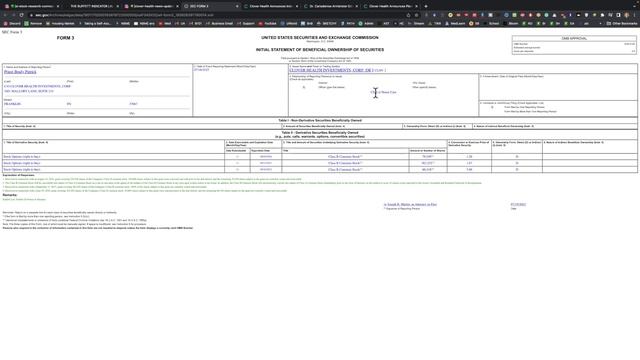
Task: Switch to THE BUFFETT INDICATOR tab
Action: click(x=92, y=6)
